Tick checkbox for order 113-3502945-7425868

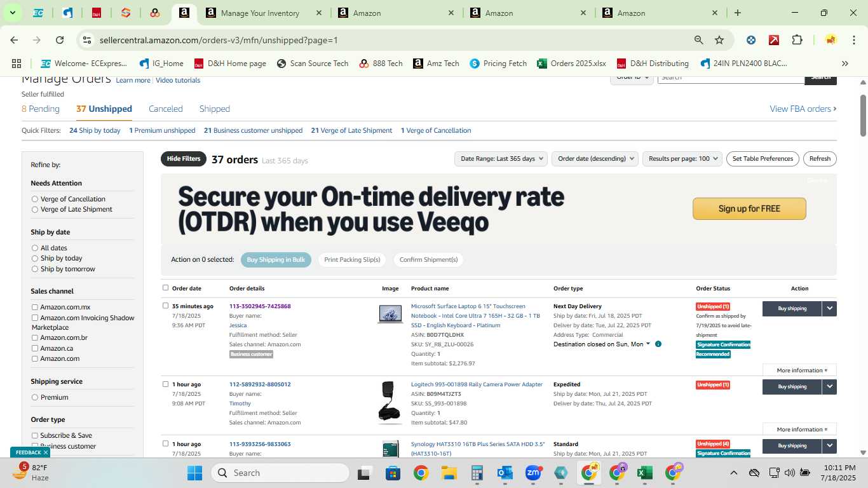coord(165,306)
